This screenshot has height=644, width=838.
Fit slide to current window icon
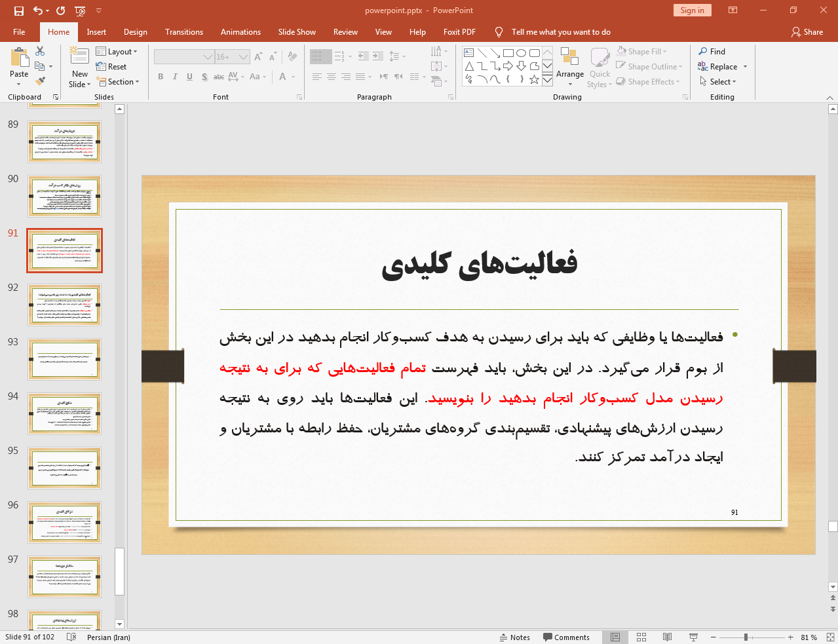830,637
